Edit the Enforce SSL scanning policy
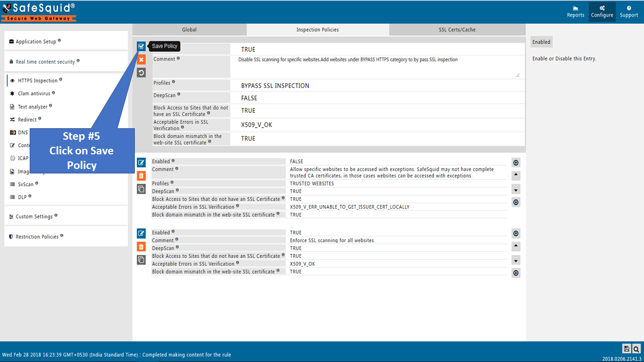Screen dimensions: 644x362 point(141,233)
